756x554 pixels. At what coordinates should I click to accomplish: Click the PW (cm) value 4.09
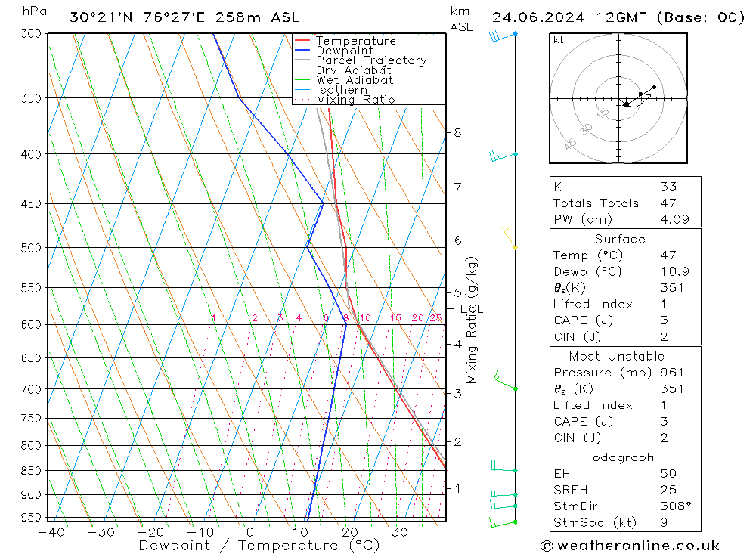click(675, 219)
